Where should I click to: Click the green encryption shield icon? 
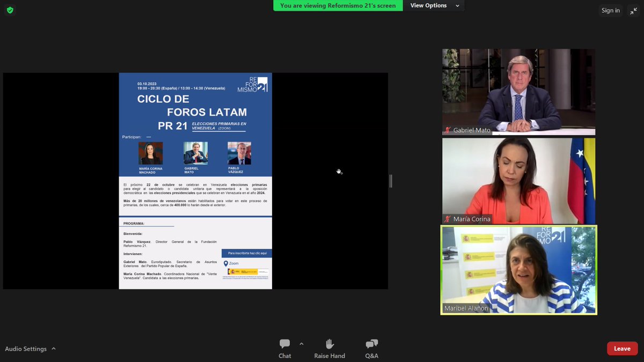[x=10, y=10]
